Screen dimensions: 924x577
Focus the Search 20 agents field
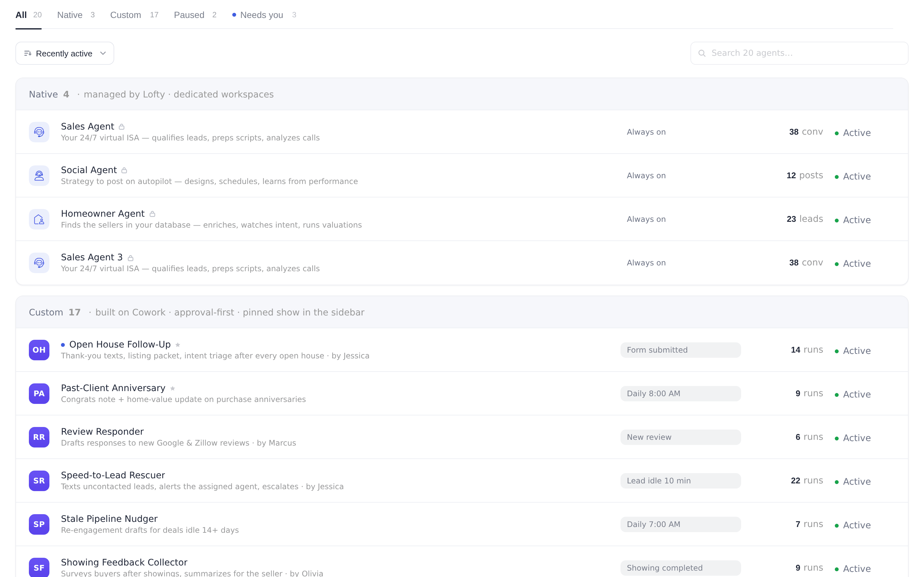(799, 54)
